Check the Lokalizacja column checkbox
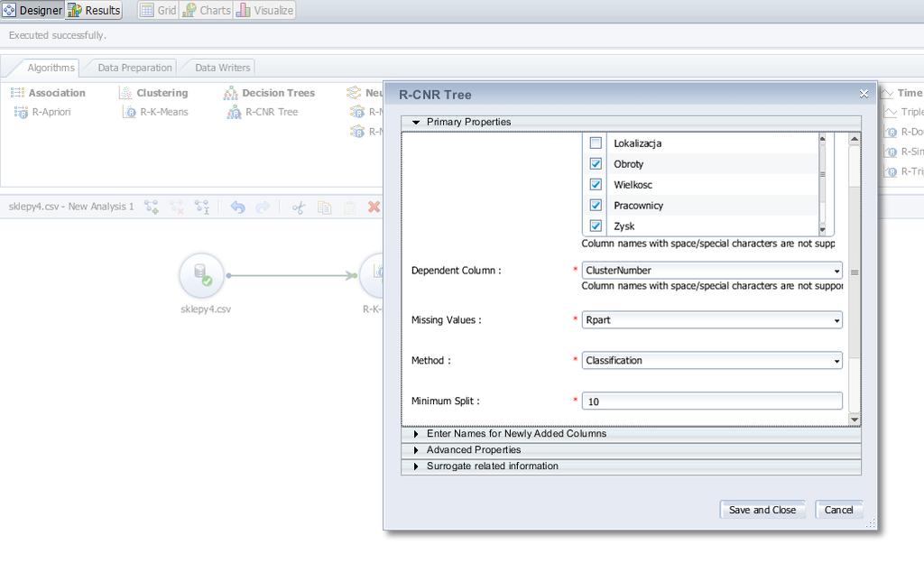The width and height of the screenshot is (924, 572). [596, 143]
